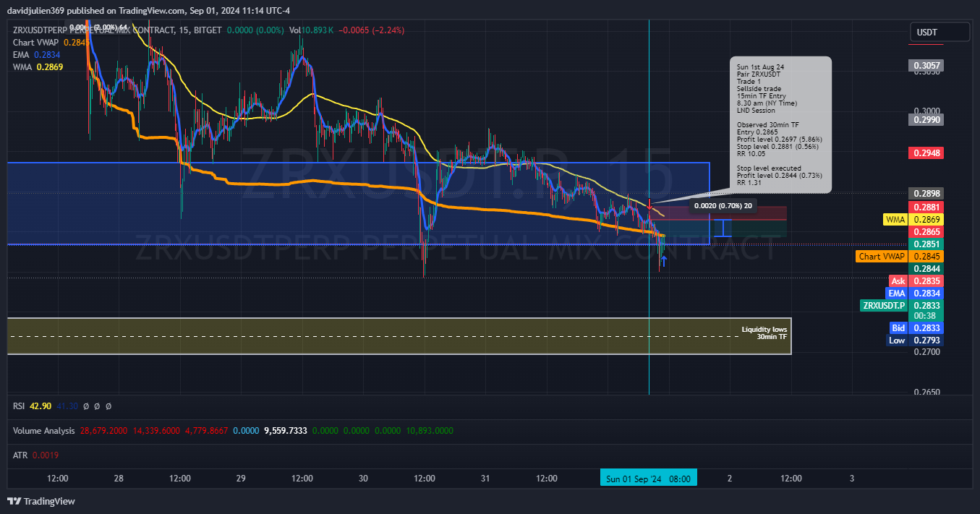Click the EMA indicator legend entry

point(36,55)
